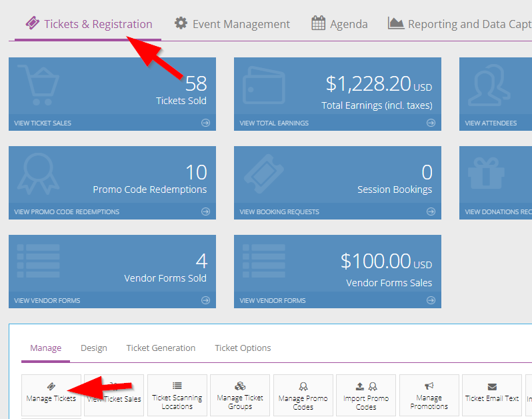532x419 pixels.
Task: Click the 10 Promo Code Redemptions value
Action: click(x=196, y=173)
